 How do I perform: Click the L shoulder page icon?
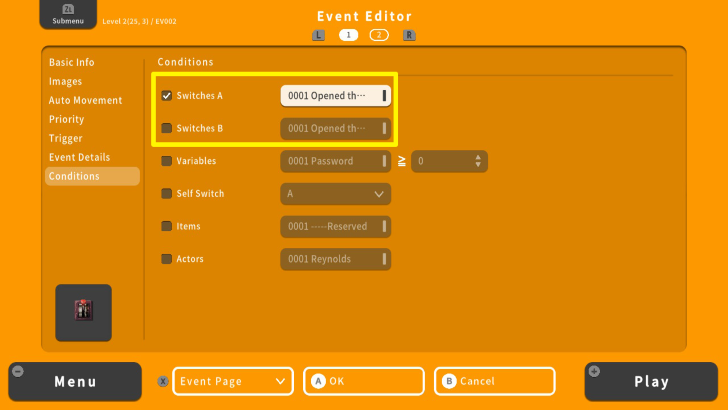click(x=318, y=35)
